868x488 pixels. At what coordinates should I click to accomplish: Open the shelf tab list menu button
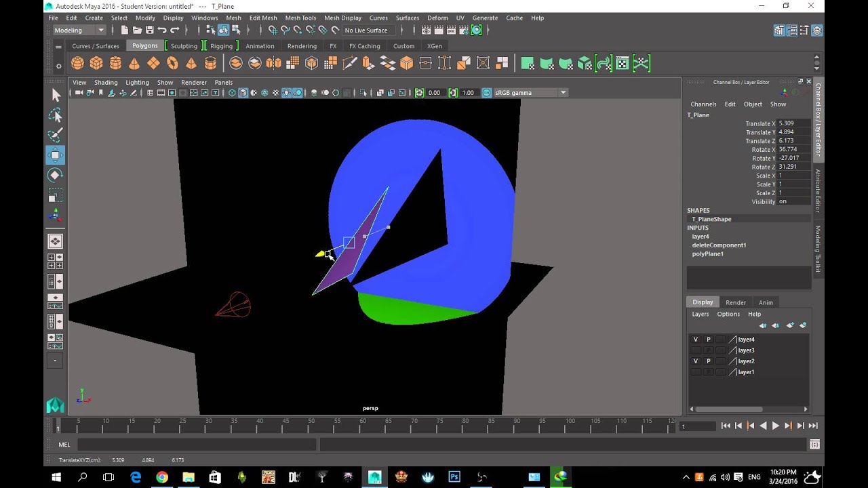click(x=58, y=46)
